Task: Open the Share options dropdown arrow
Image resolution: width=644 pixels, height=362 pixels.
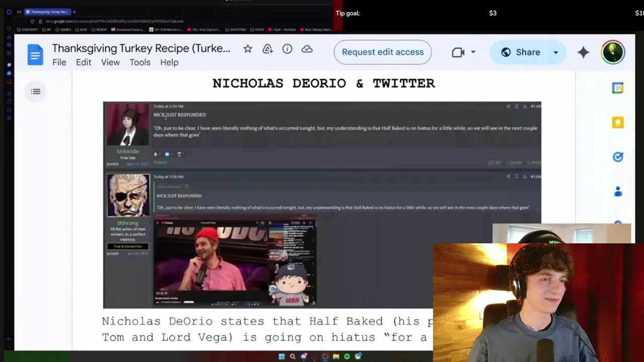Action: (556, 52)
